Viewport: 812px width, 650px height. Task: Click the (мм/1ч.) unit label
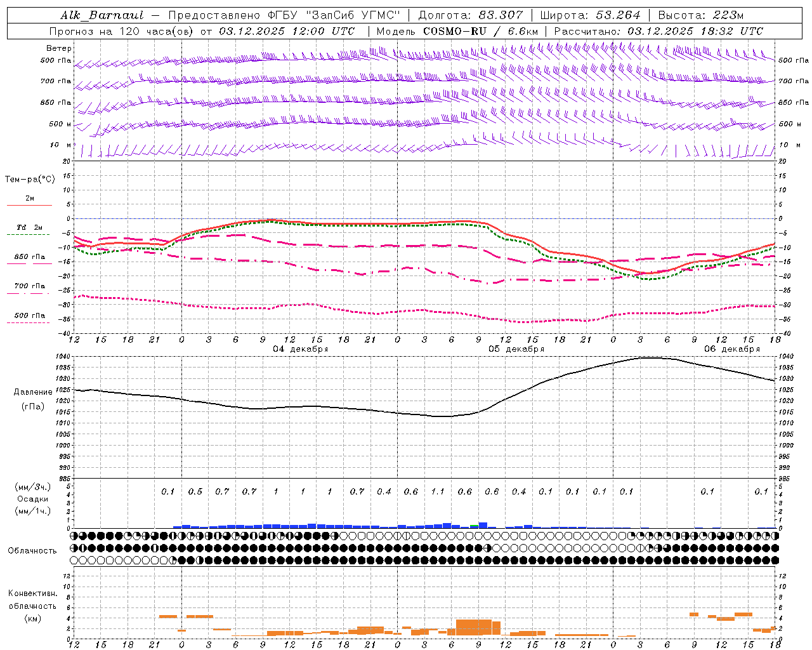[33, 511]
